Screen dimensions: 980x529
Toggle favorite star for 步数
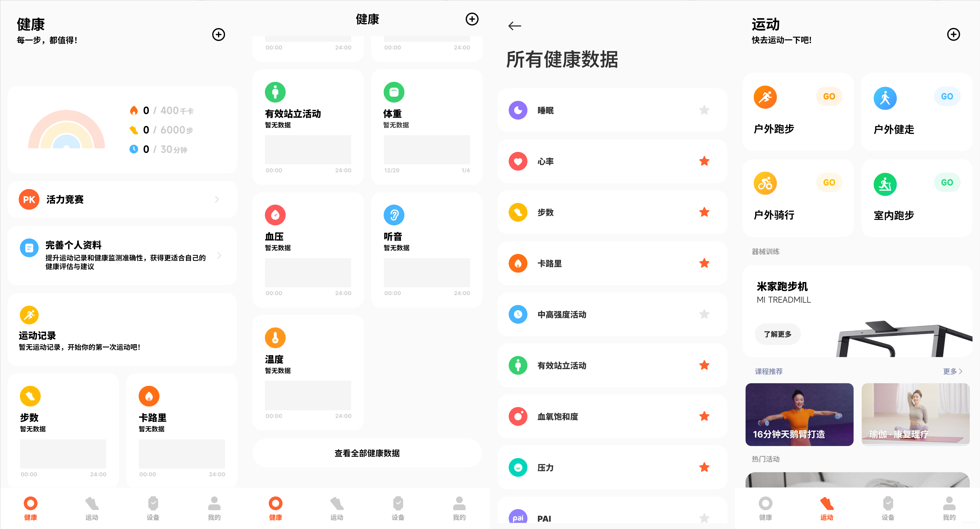(704, 212)
